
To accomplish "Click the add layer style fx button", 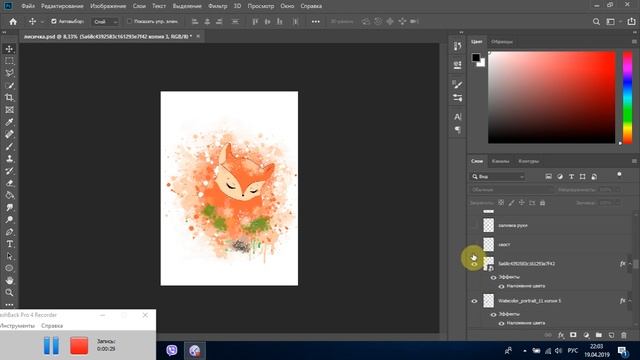I will click(561, 335).
